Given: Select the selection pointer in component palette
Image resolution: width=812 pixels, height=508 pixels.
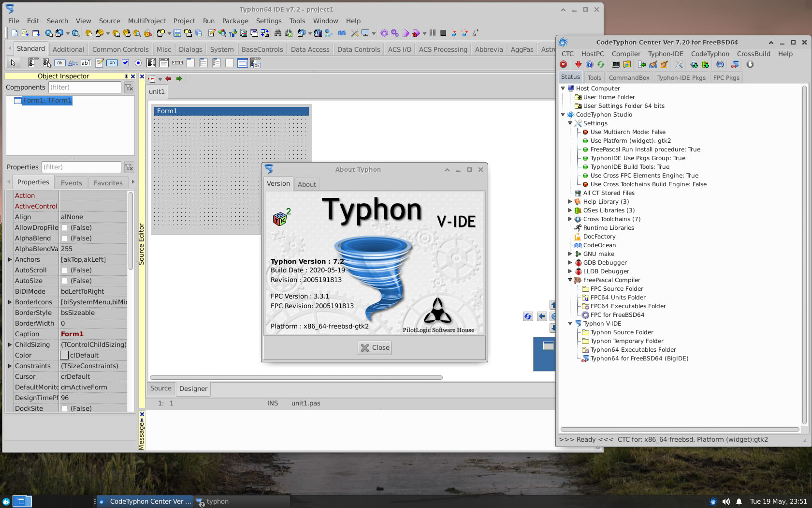Looking at the screenshot, I should tap(14, 62).
